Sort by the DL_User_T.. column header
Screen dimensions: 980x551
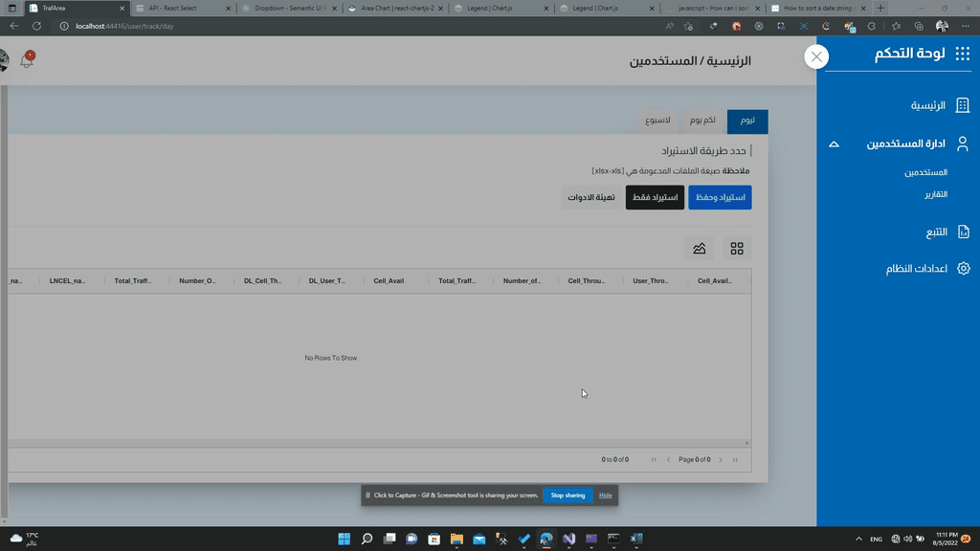coord(327,281)
